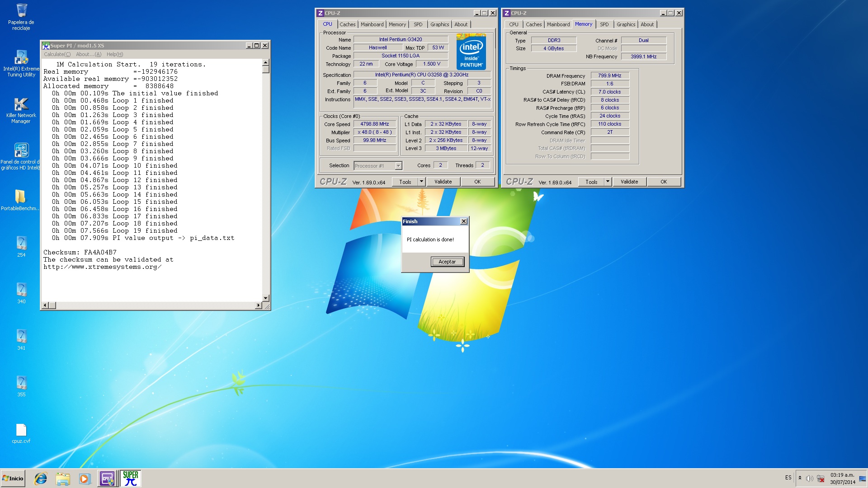Switch to Caches tab in right CPU-Z
868x488 pixels.
(534, 24)
